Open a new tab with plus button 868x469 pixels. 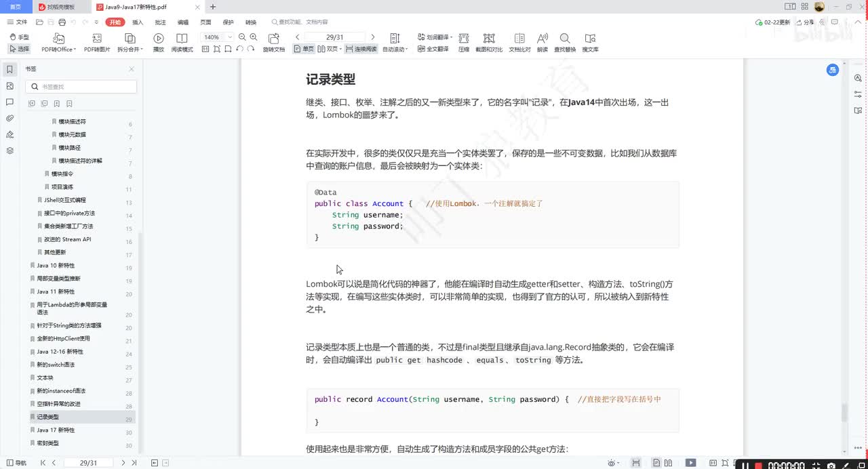point(213,7)
